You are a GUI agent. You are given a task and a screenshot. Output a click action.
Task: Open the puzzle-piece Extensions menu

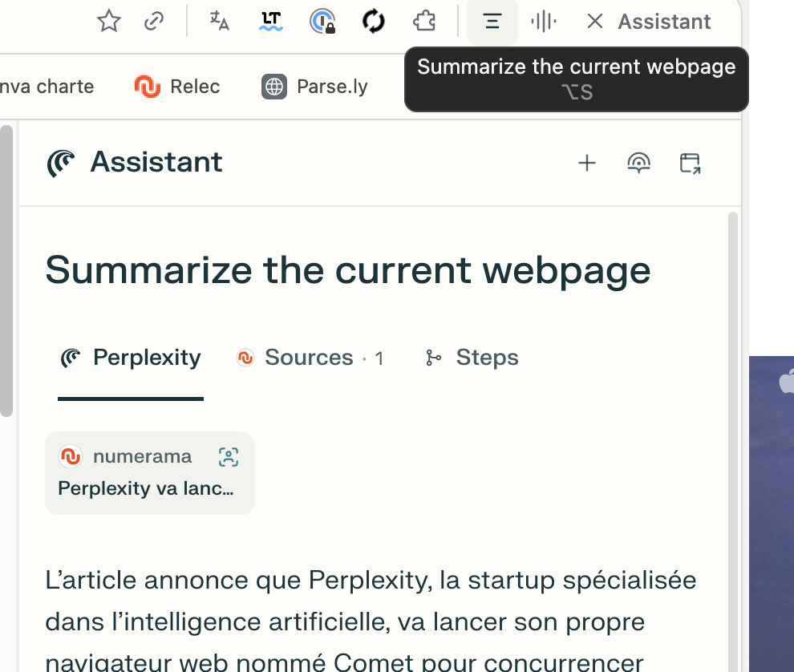coord(424,22)
